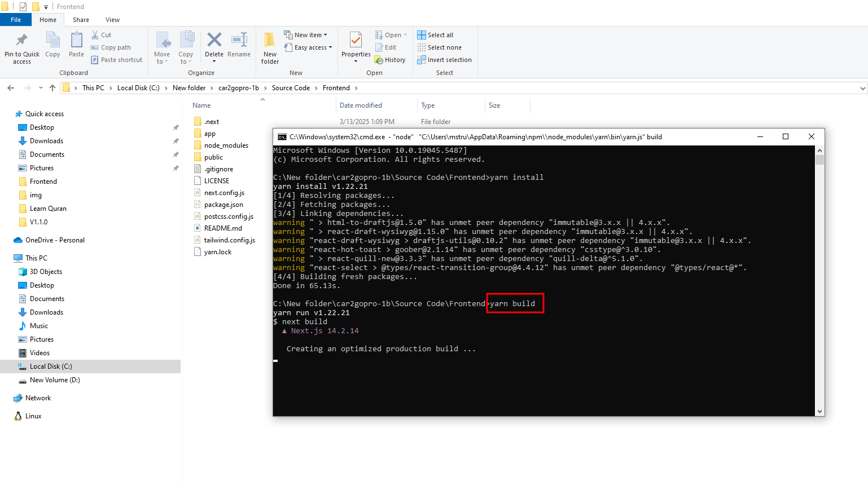868x486 pixels.
Task: Select the LICENSE file
Action: coord(217,181)
